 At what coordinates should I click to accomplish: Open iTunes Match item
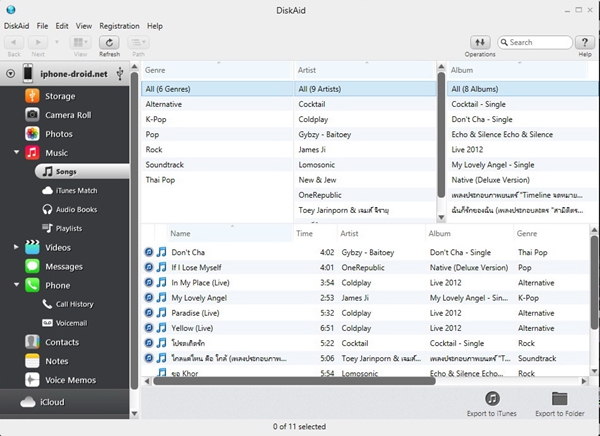69,191
